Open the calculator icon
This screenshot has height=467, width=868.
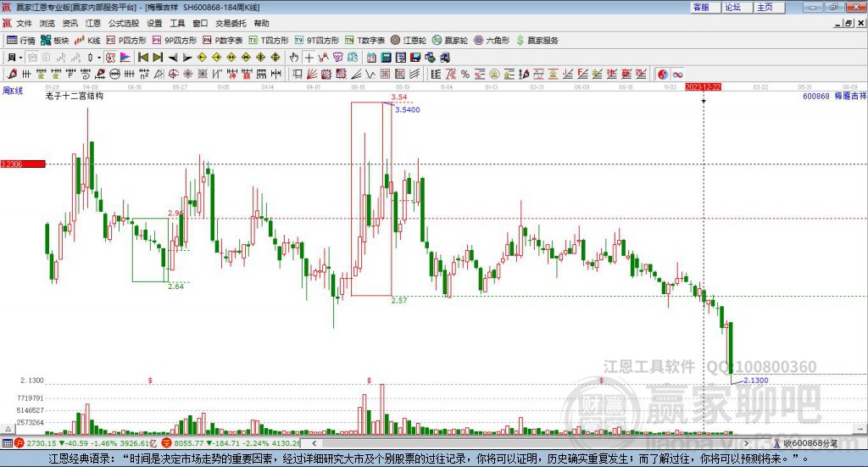coord(387,58)
